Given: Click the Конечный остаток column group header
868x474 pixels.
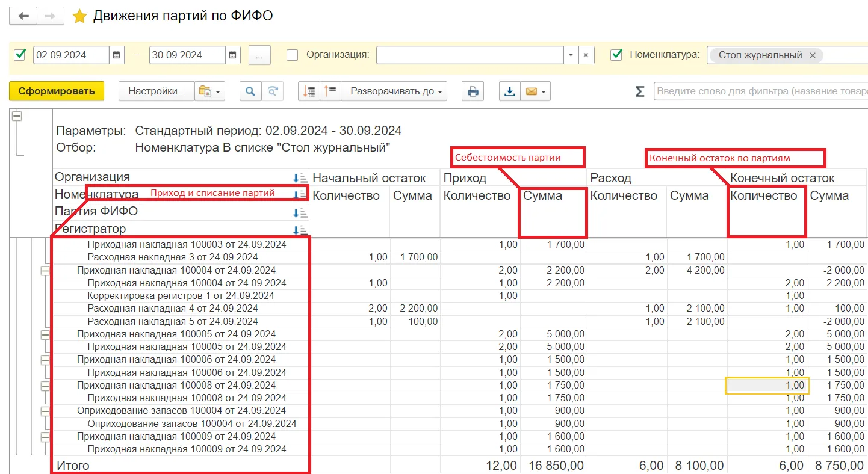Looking at the screenshot, I should [783, 178].
